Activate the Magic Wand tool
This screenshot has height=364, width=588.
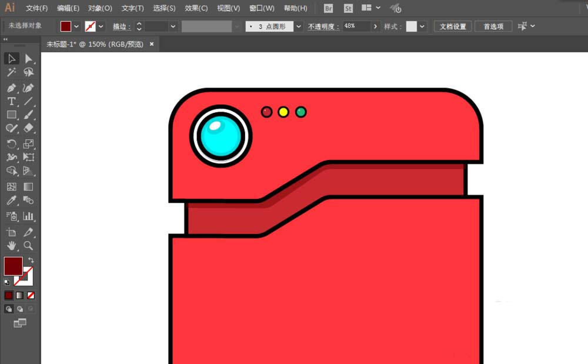click(x=12, y=72)
